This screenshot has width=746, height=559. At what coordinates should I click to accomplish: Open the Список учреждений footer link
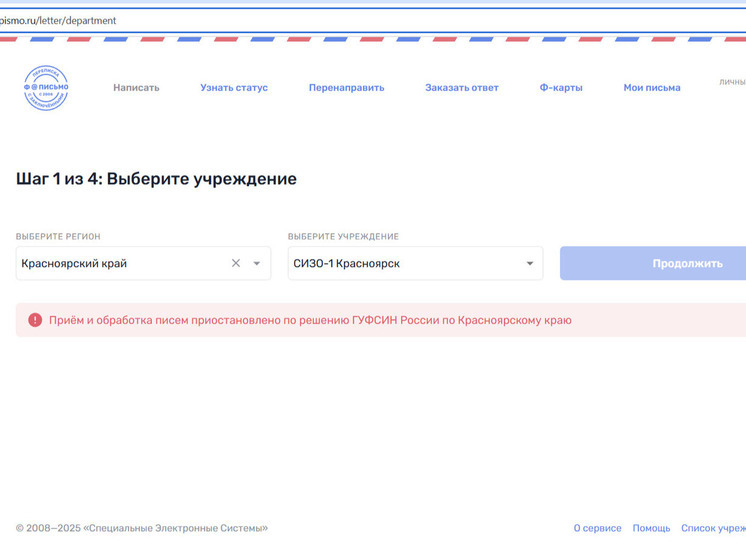click(713, 528)
